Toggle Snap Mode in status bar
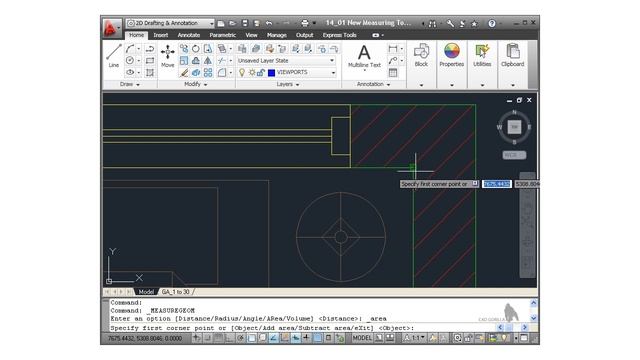The width and height of the screenshot is (640, 360). [x=207, y=338]
